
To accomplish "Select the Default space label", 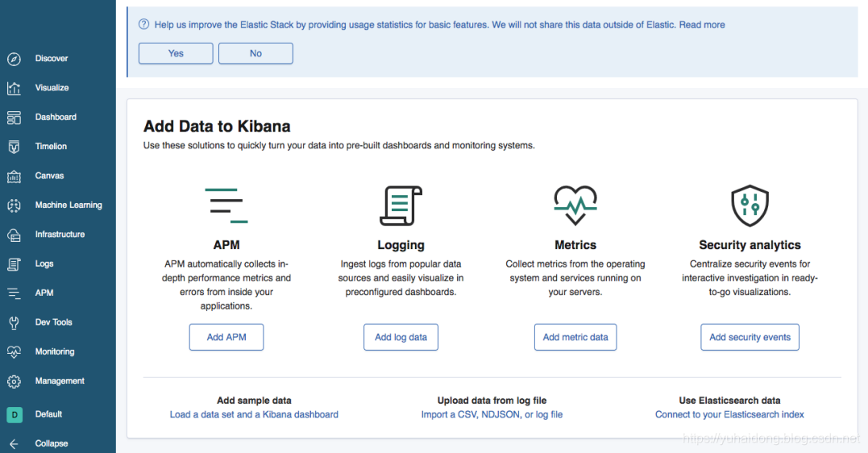I will click(x=48, y=414).
